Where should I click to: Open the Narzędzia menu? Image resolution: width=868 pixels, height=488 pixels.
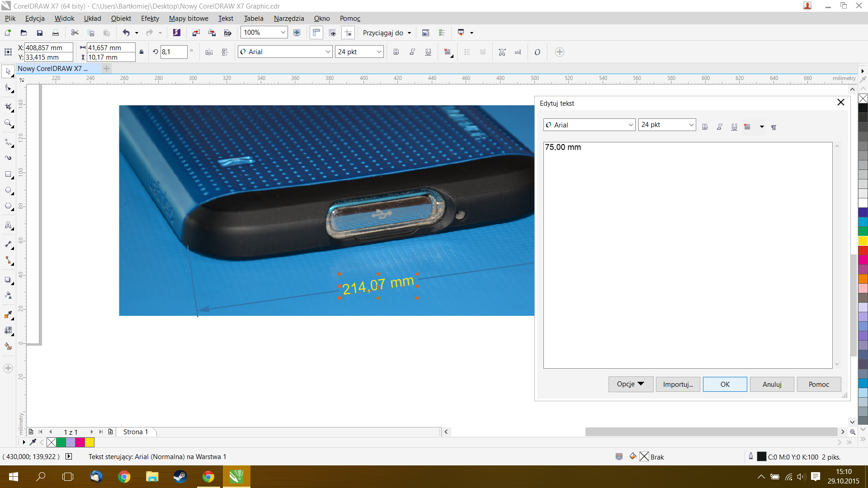[x=288, y=19]
